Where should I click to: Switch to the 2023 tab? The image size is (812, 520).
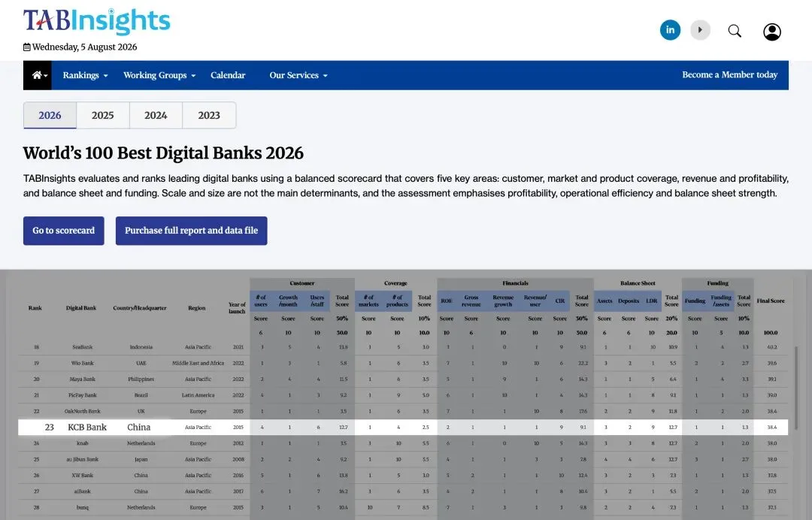pos(209,115)
